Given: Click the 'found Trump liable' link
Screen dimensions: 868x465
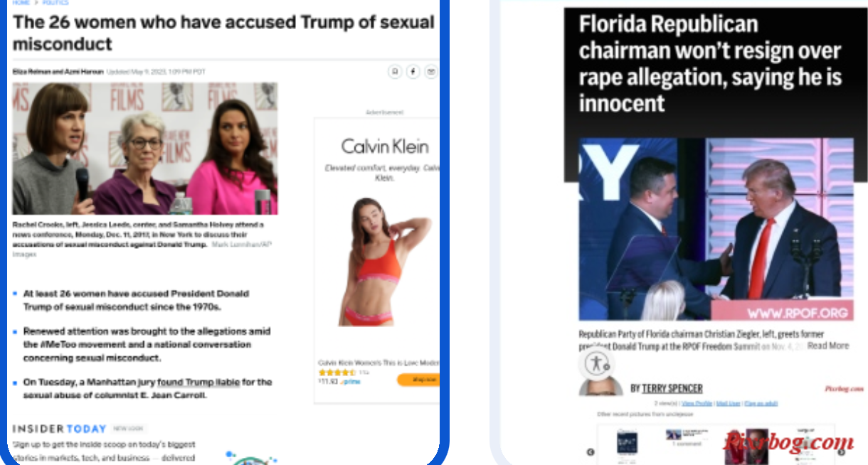Looking at the screenshot, I should point(199,382).
